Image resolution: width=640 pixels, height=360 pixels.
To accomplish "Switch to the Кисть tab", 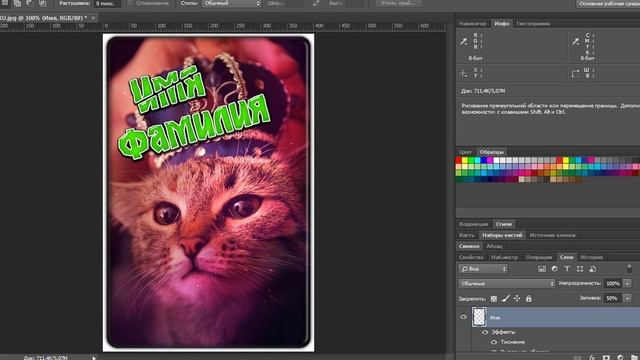I will click(467, 235).
